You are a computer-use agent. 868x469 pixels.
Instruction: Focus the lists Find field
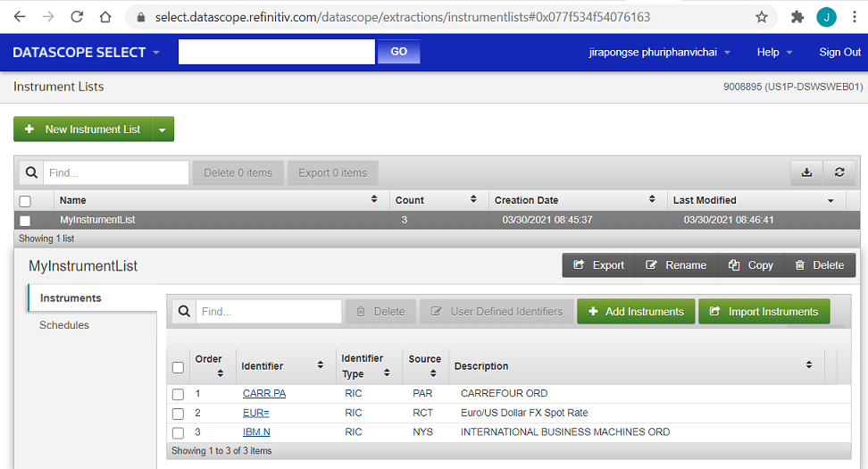tap(116, 172)
